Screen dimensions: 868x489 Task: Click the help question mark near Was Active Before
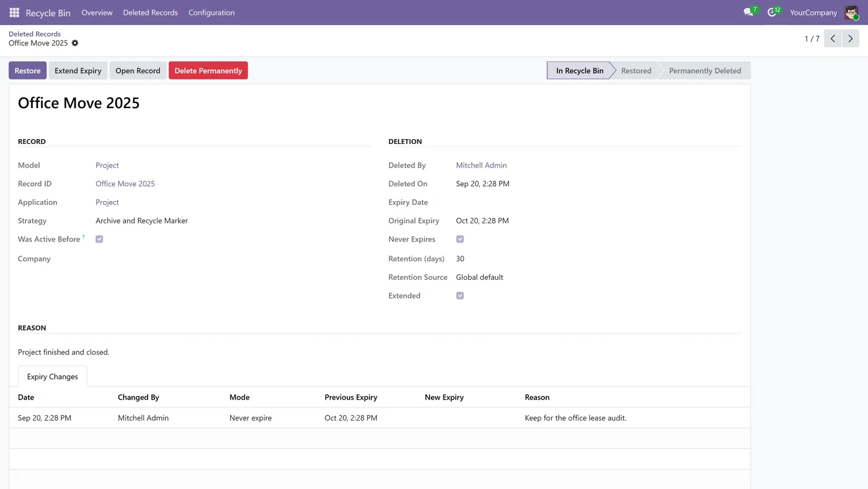84,237
